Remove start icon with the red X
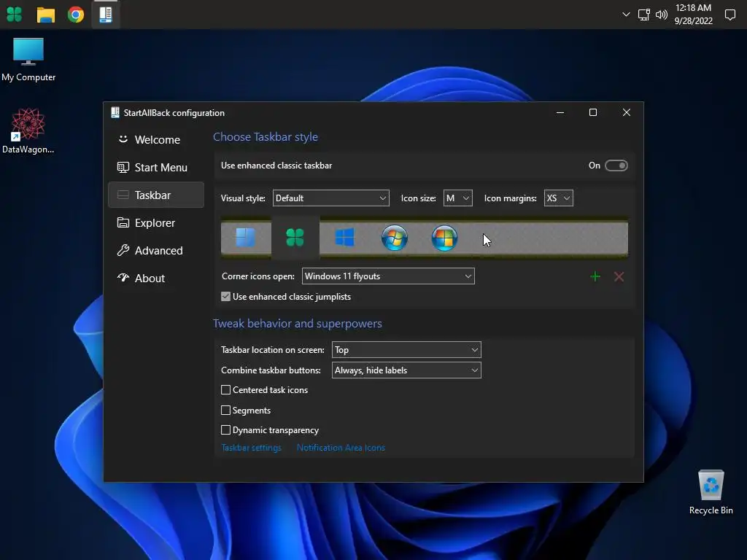 tap(619, 276)
